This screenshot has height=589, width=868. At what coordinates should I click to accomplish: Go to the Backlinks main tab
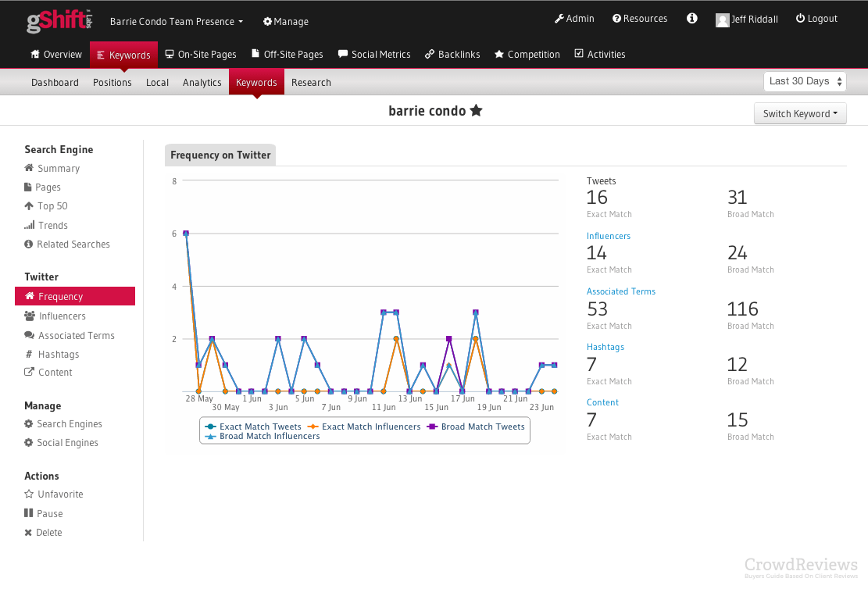(x=452, y=55)
